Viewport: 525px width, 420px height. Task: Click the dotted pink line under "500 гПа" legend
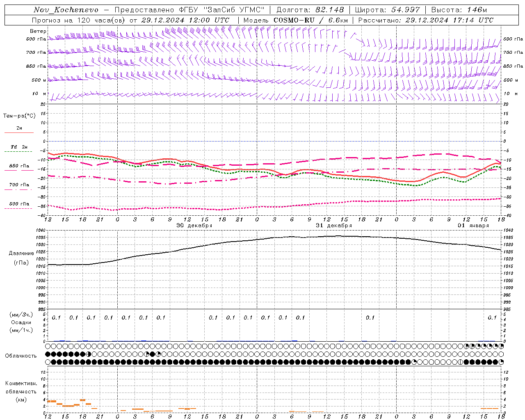tap(19, 208)
